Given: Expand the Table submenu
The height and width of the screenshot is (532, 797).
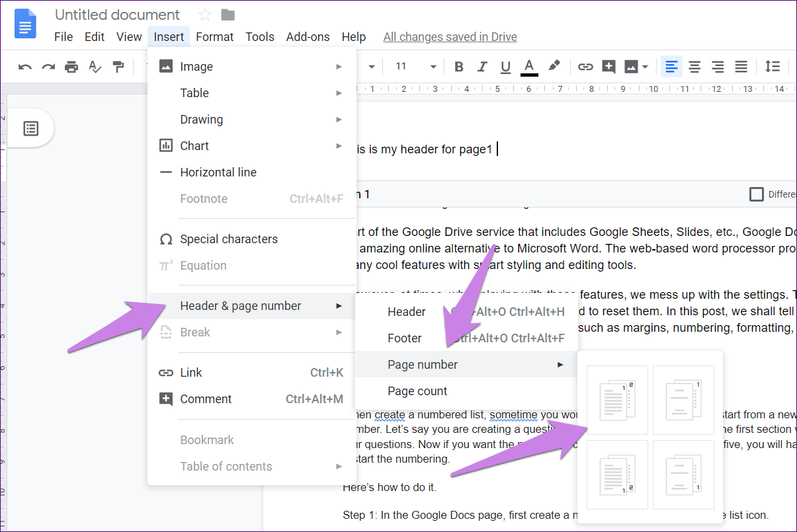Looking at the screenshot, I should pos(252,93).
